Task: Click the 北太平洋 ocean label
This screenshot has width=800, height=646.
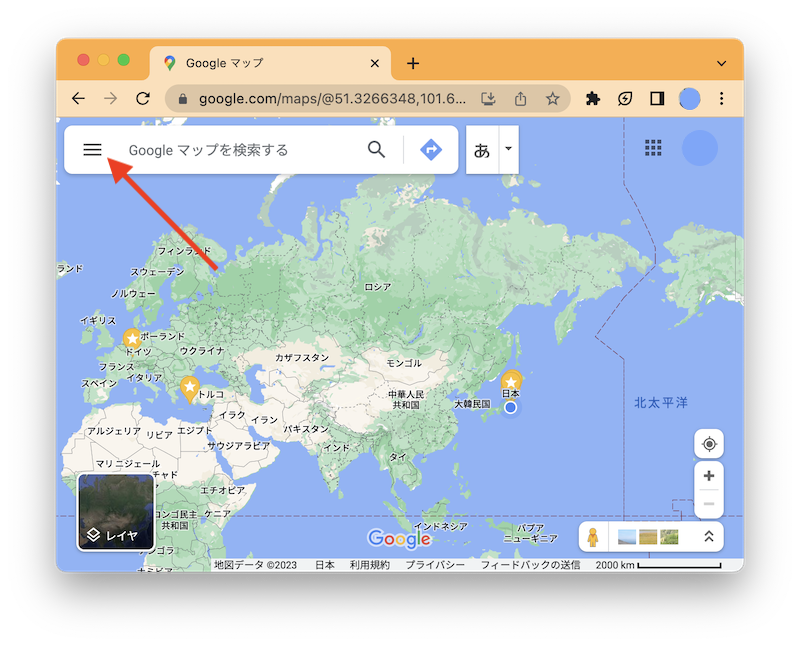Action: pyautogui.click(x=661, y=403)
